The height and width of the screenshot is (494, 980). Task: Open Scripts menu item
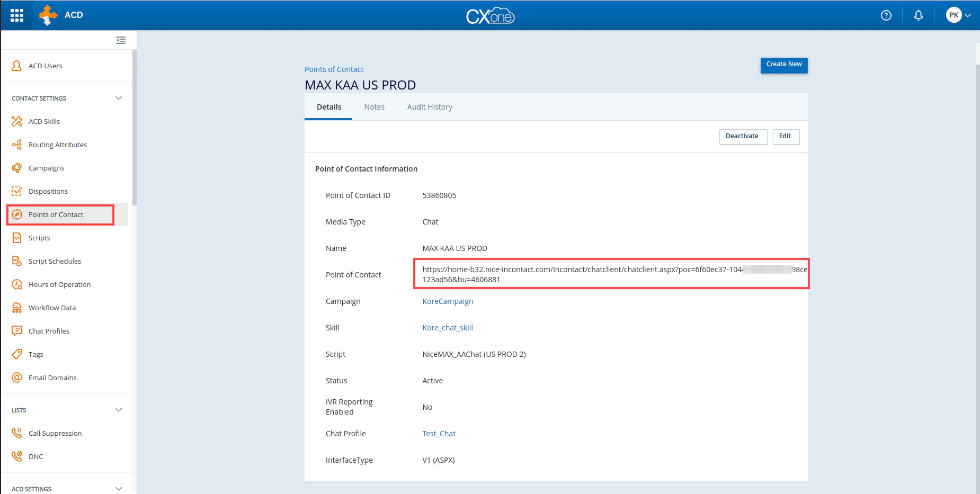39,238
